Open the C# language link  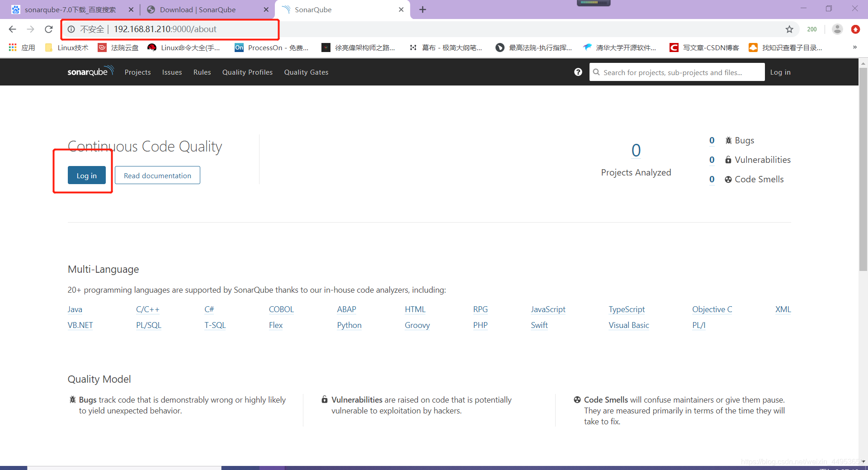click(x=209, y=309)
